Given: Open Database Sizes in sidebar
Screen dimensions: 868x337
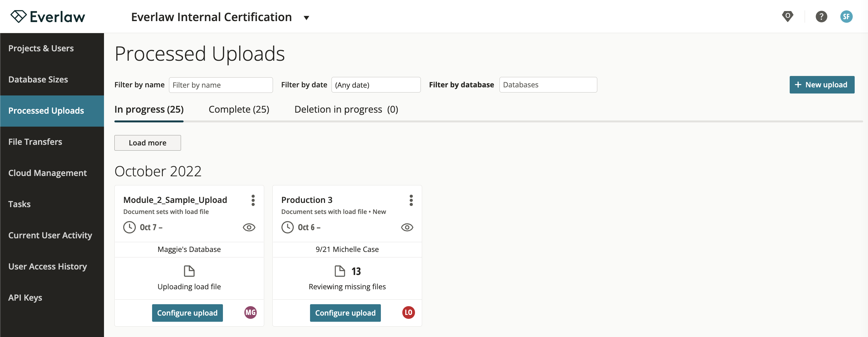Looking at the screenshot, I should coord(52,80).
